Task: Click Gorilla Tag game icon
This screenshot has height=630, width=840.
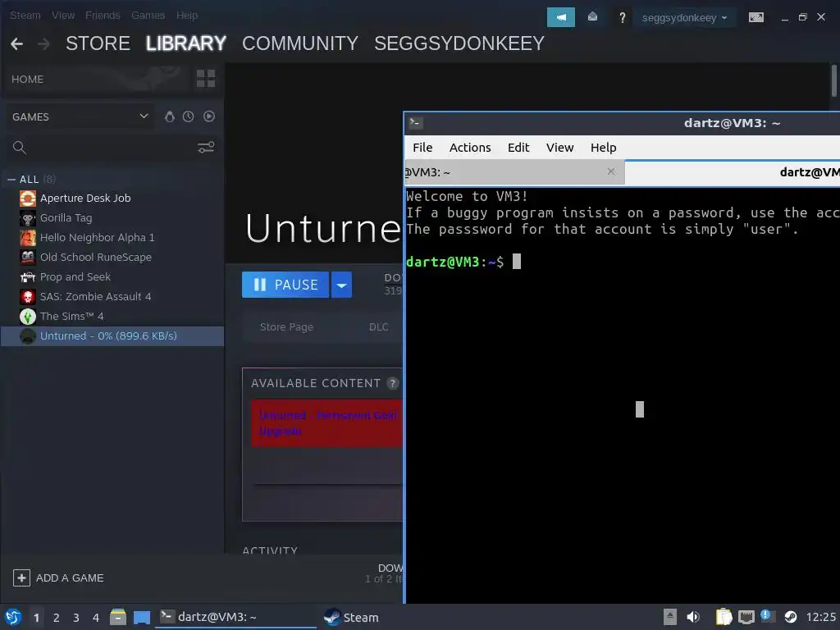Action: (x=28, y=218)
